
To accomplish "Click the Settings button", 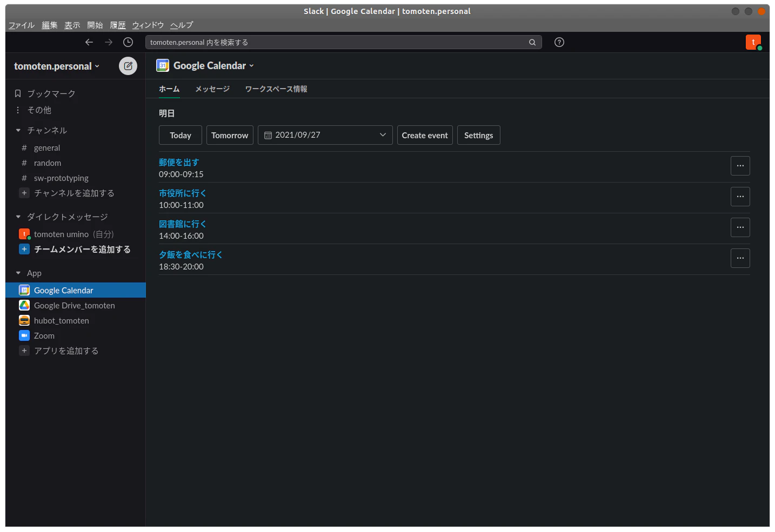I will click(479, 135).
